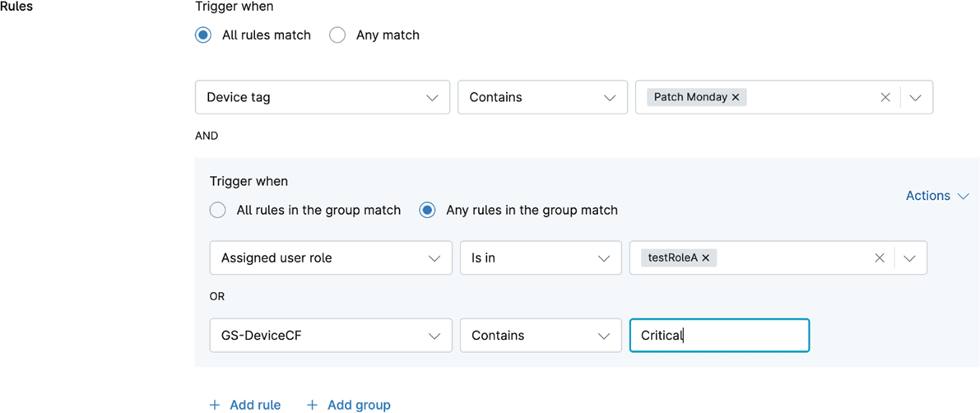Click the Critical text input field
The width and height of the screenshot is (980, 413).
click(719, 336)
